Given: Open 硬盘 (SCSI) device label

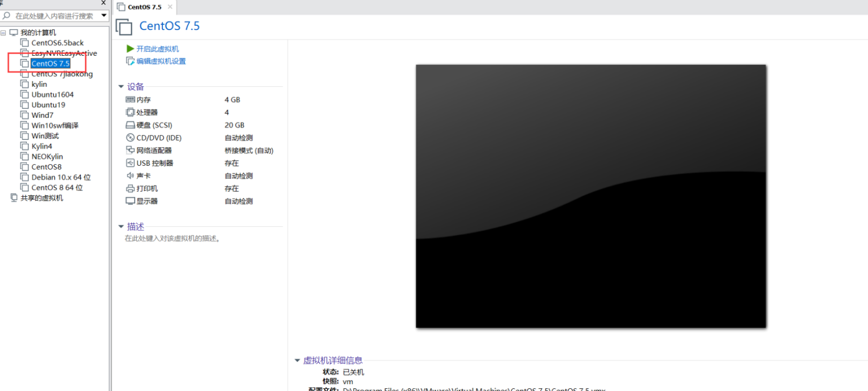Looking at the screenshot, I should pyautogui.click(x=154, y=125).
